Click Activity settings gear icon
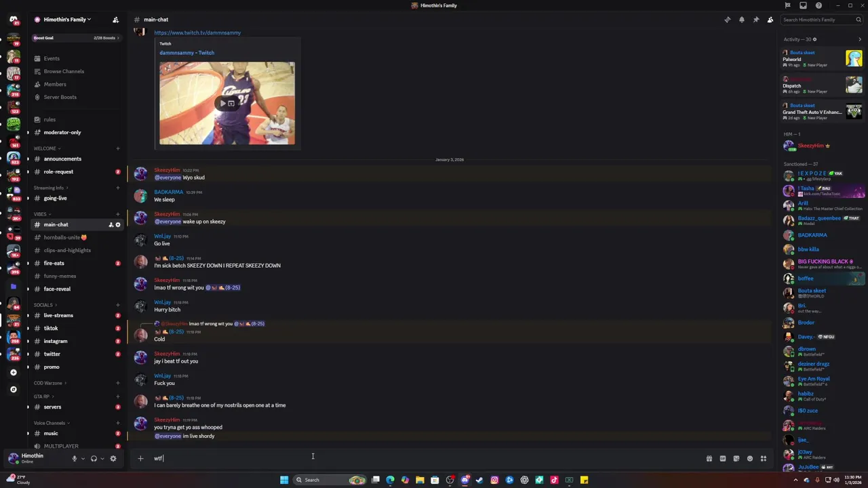The image size is (868, 488). point(814,39)
